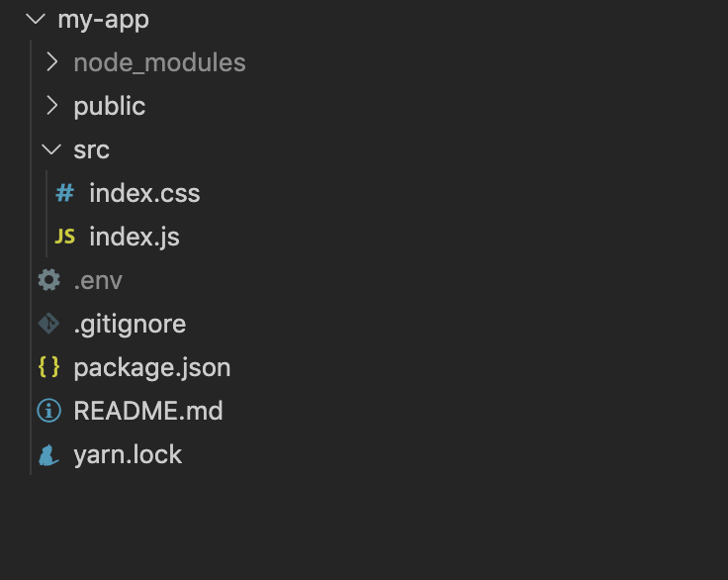The width and height of the screenshot is (728, 580).
Task: Click the yellow JS icon beside index.js
Action: [64, 237]
